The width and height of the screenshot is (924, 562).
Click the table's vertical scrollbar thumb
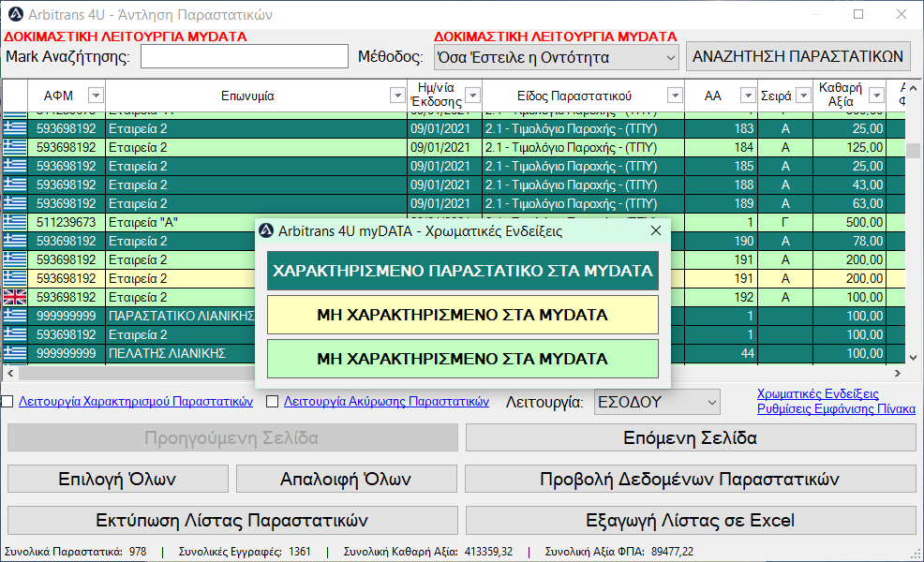913,150
